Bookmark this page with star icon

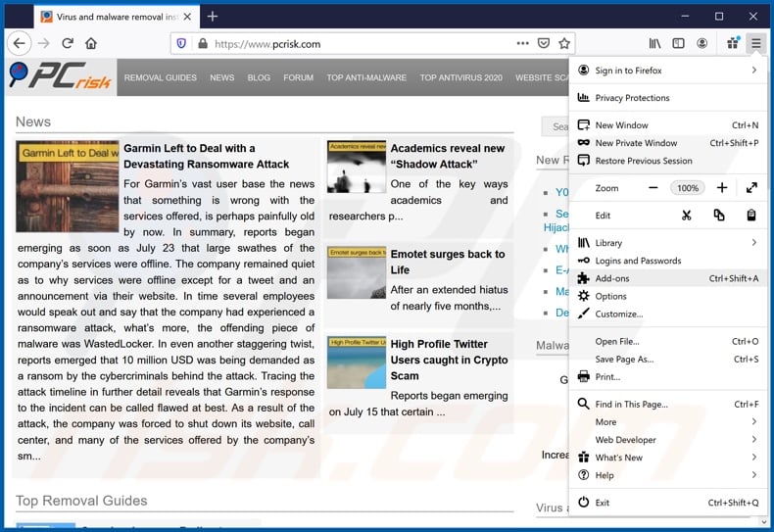(x=564, y=43)
